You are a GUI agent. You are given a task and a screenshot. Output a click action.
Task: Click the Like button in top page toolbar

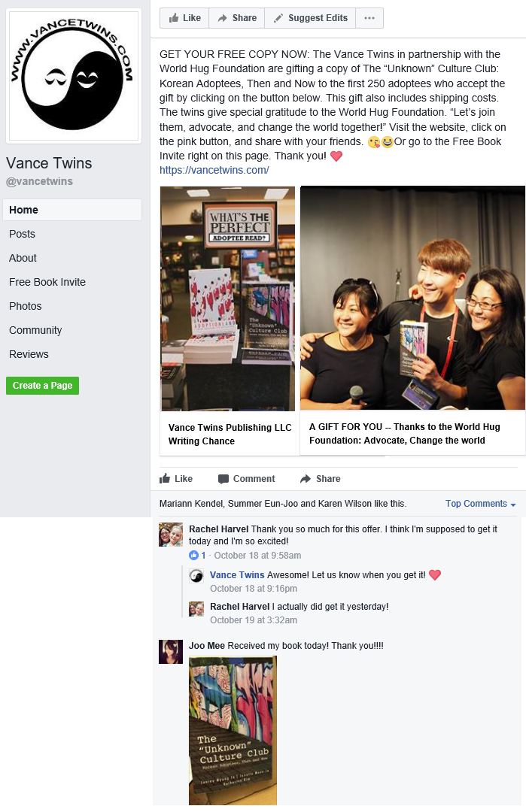[184, 18]
